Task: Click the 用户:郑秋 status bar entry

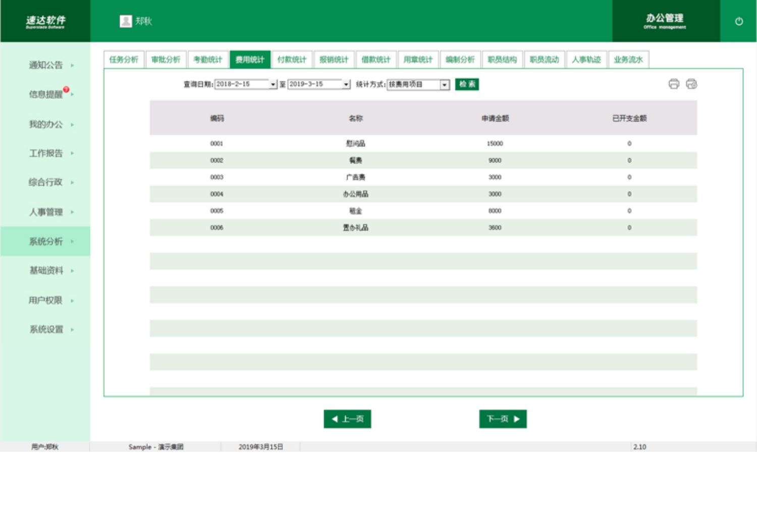Action: click(45, 447)
